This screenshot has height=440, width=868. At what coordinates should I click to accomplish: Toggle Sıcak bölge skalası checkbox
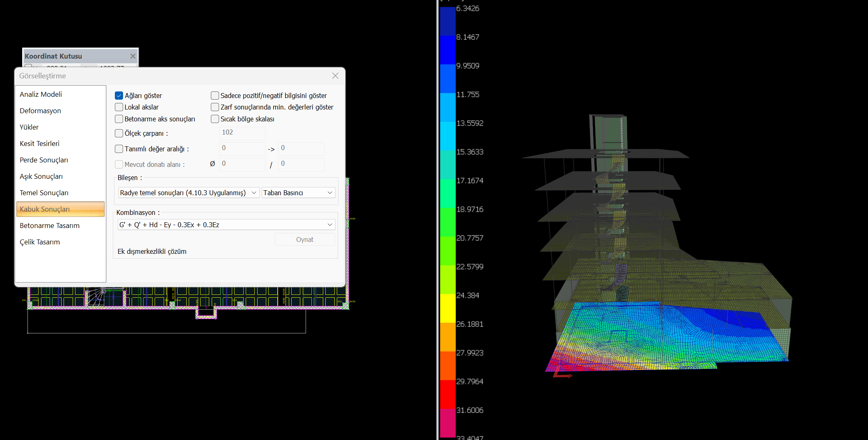[215, 119]
